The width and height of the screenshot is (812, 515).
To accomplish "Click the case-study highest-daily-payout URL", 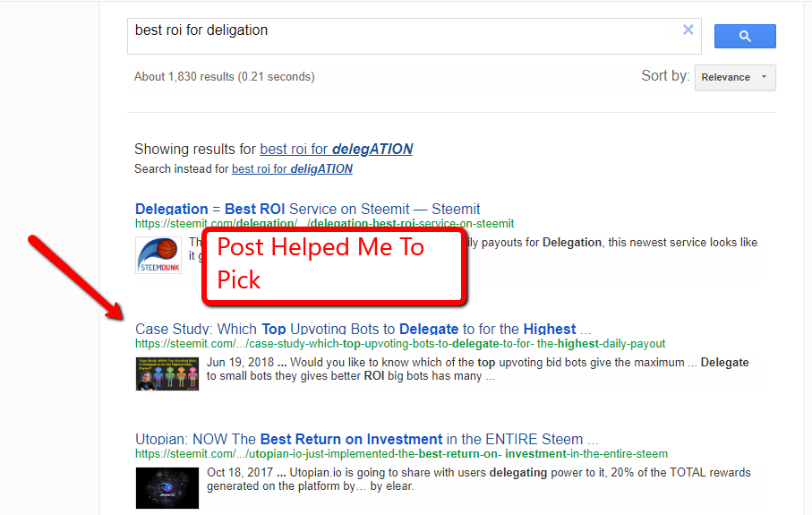I will (x=400, y=344).
